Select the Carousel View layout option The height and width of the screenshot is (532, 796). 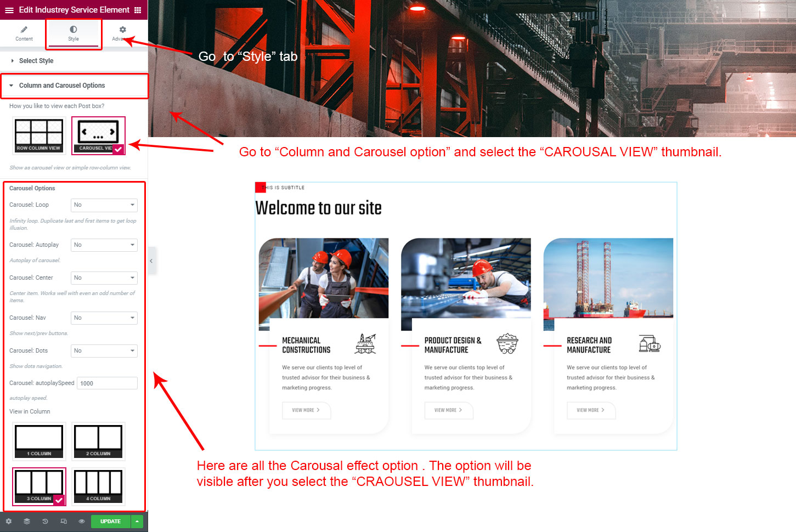[98, 135]
